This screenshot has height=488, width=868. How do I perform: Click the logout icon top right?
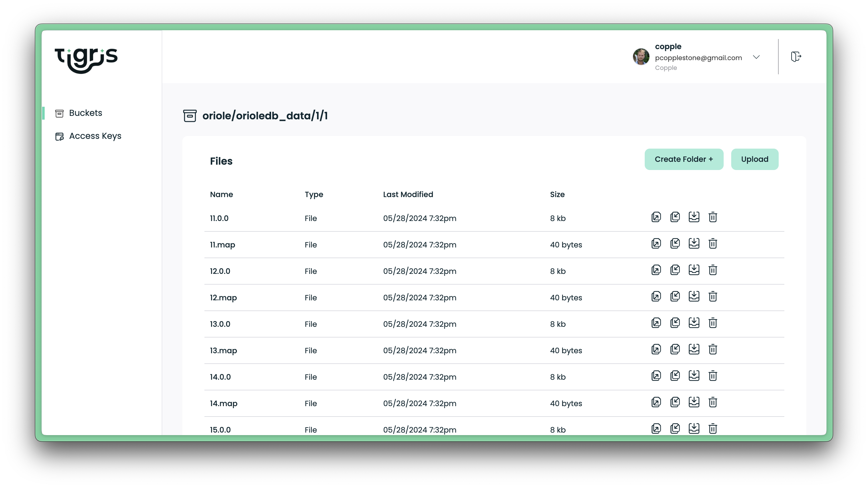coord(797,57)
